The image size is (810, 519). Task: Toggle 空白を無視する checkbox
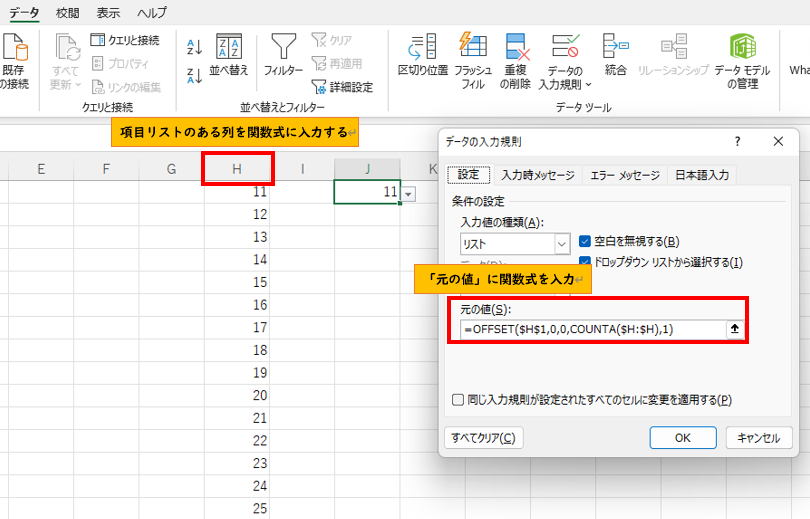(x=585, y=241)
